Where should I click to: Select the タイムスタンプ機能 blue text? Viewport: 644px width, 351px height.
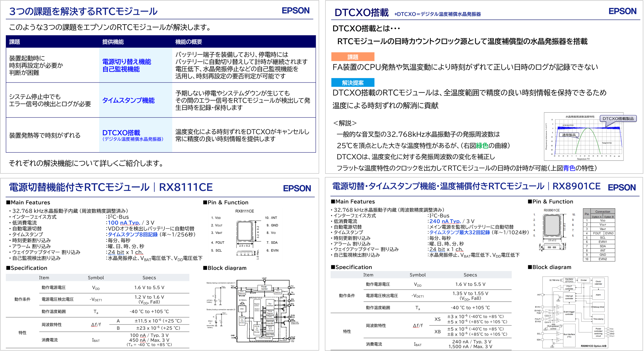click(128, 100)
